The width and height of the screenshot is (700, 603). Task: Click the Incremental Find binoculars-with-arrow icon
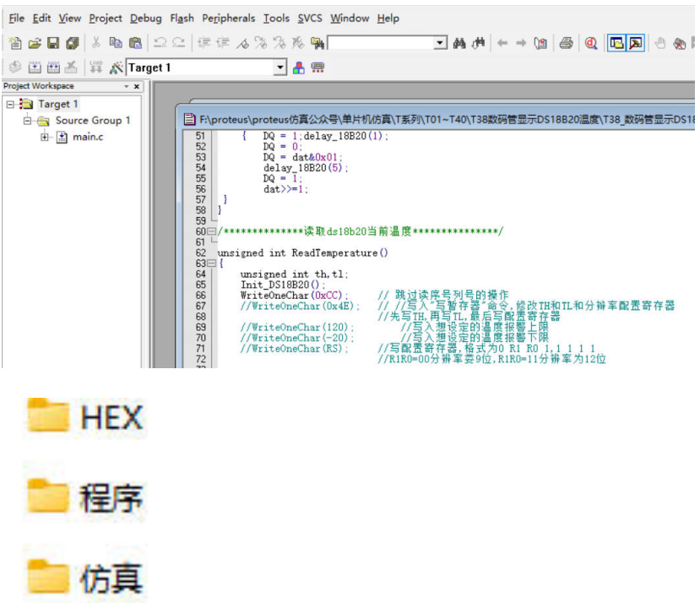[478, 43]
